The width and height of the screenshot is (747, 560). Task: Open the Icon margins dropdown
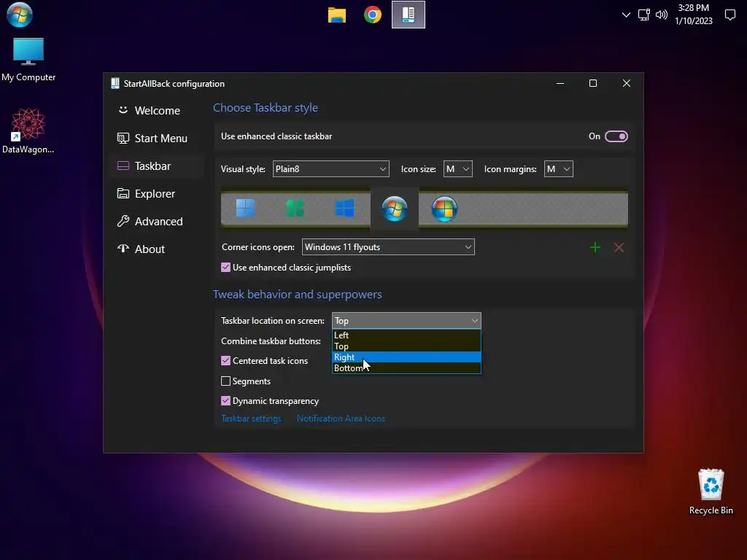click(558, 169)
